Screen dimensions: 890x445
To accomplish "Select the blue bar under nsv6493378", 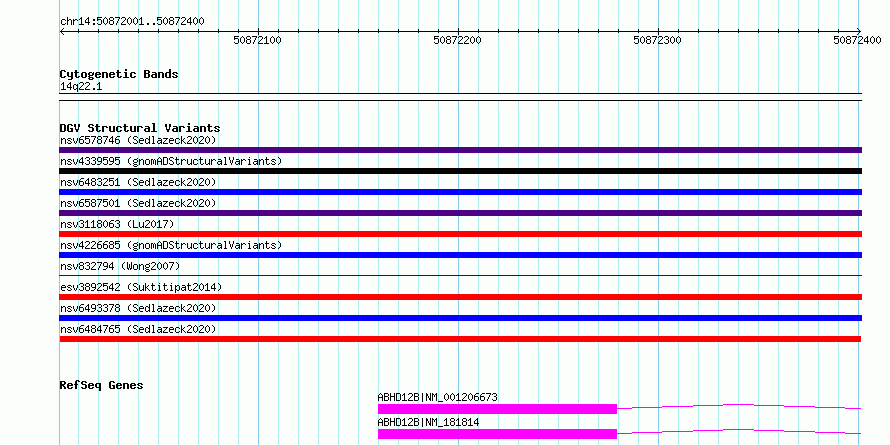I will coord(460,318).
